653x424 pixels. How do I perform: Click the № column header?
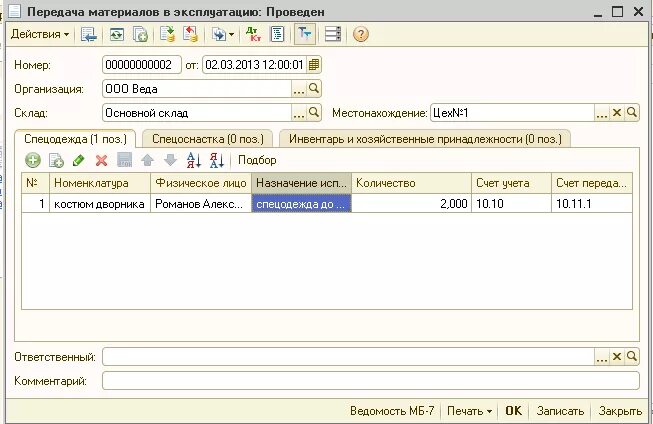pyautogui.click(x=35, y=183)
